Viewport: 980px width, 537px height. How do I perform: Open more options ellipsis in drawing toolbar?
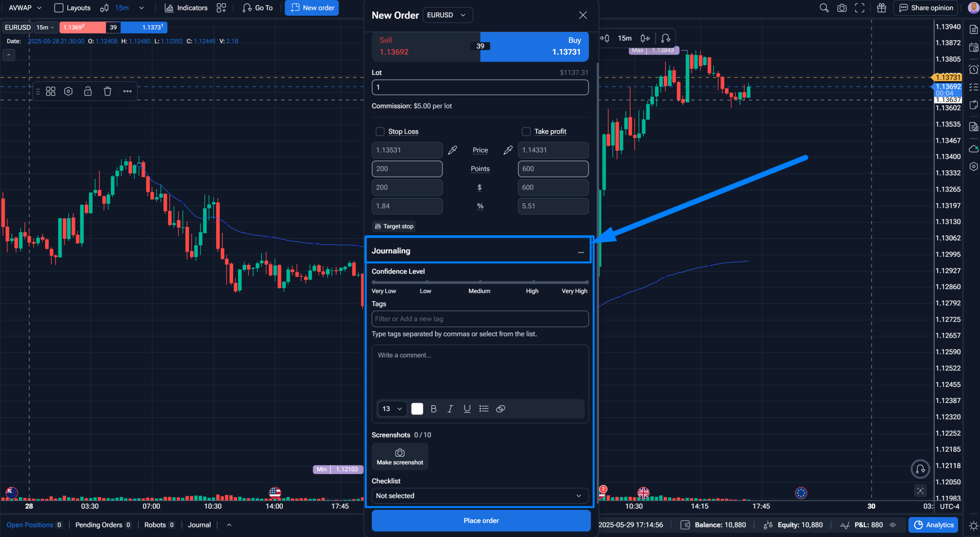click(127, 91)
